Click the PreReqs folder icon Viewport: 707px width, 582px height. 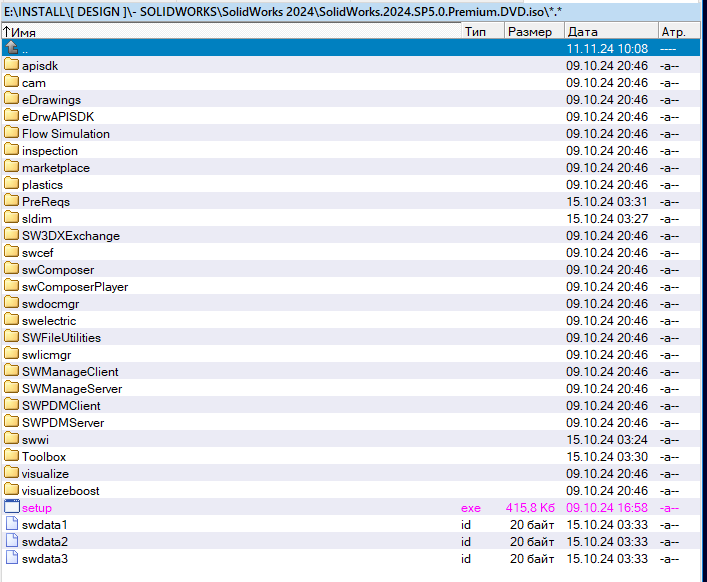[12, 201]
